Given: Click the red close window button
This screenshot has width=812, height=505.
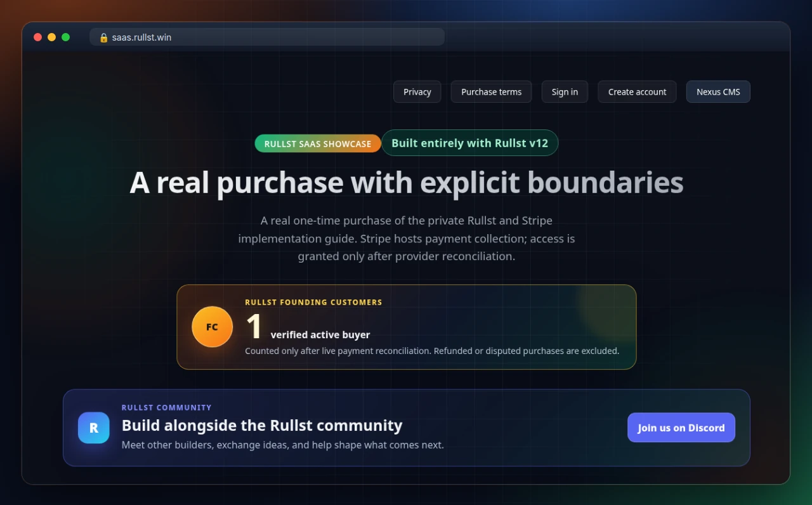Looking at the screenshot, I should (38, 37).
